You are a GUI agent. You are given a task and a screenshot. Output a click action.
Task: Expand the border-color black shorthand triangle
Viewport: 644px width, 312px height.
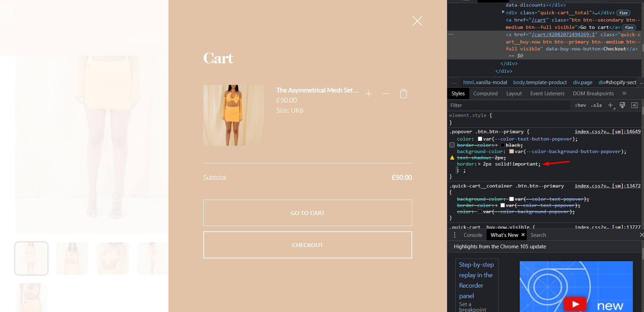(x=496, y=145)
